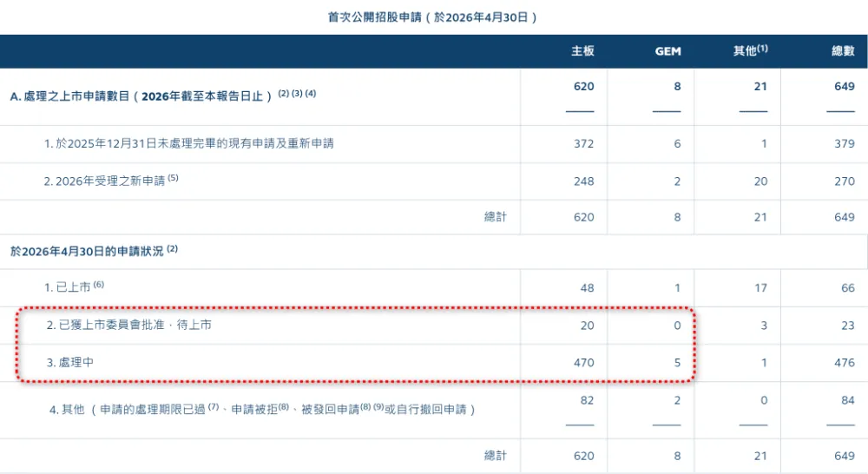Click 其他 value 3 in 待上市 row
This screenshot has width=868, height=474.
(764, 326)
